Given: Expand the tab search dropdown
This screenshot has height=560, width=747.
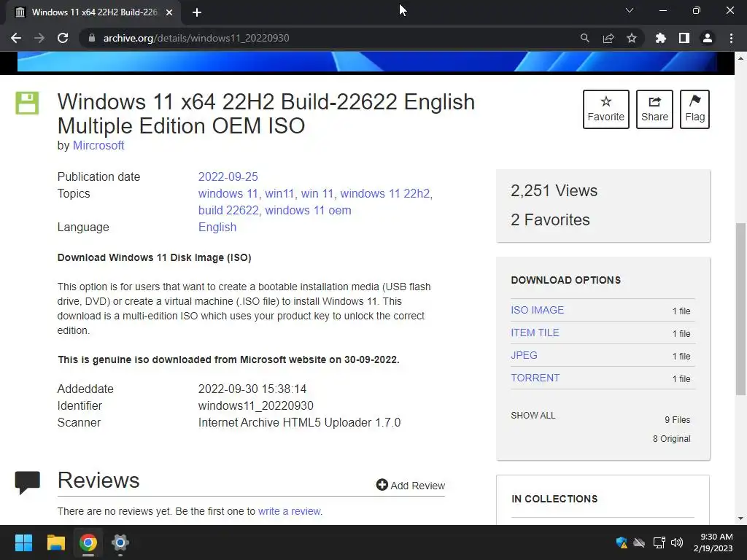Looking at the screenshot, I should click(x=630, y=10).
